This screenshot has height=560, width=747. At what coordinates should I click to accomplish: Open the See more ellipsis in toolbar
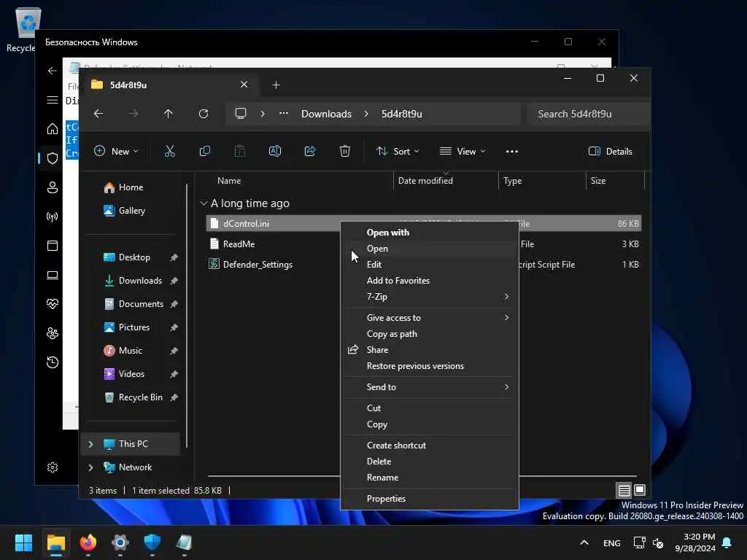pyautogui.click(x=511, y=152)
